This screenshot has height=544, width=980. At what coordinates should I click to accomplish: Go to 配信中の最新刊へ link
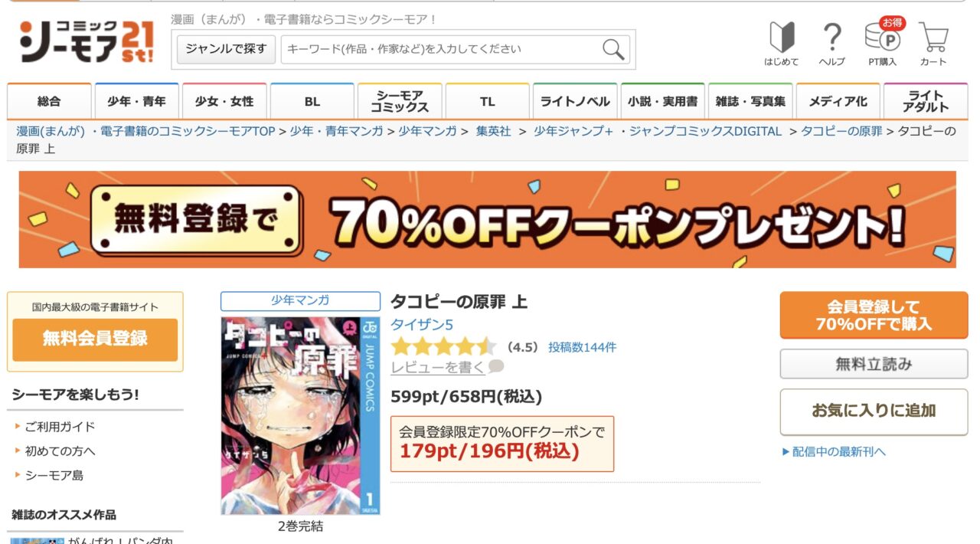pyautogui.click(x=834, y=451)
